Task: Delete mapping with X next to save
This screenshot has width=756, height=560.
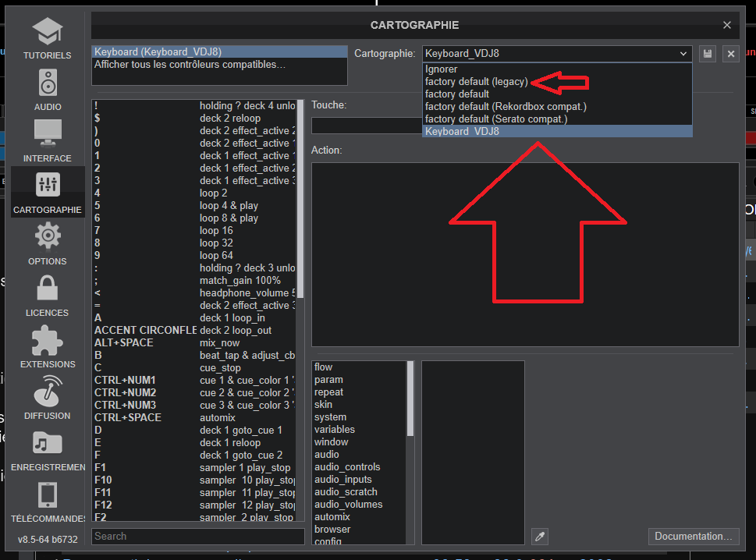Action: click(731, 54)
